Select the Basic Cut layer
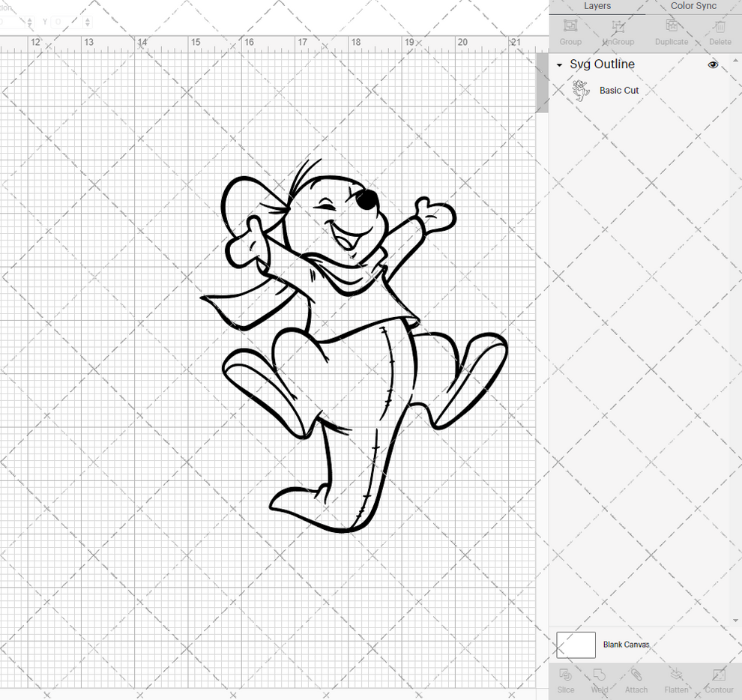This screenshot has height=700, width=742. pyautogui.click(x=619, y=90)
